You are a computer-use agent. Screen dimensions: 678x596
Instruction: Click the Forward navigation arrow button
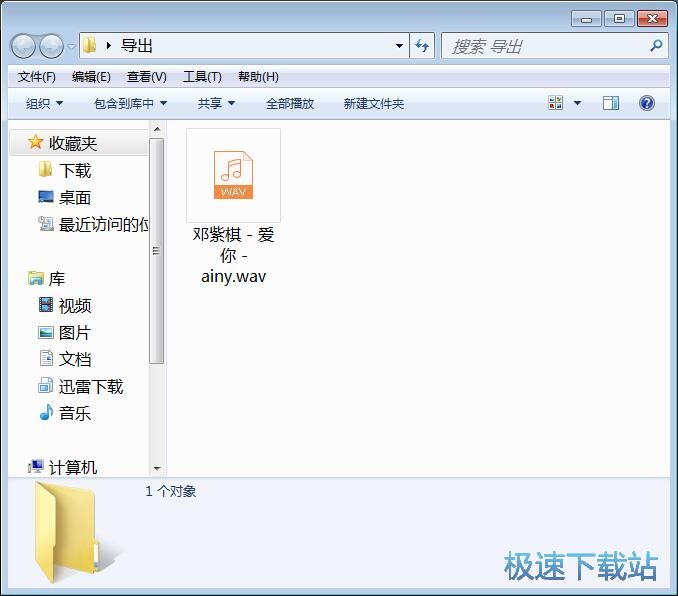[x=51, y=46]
